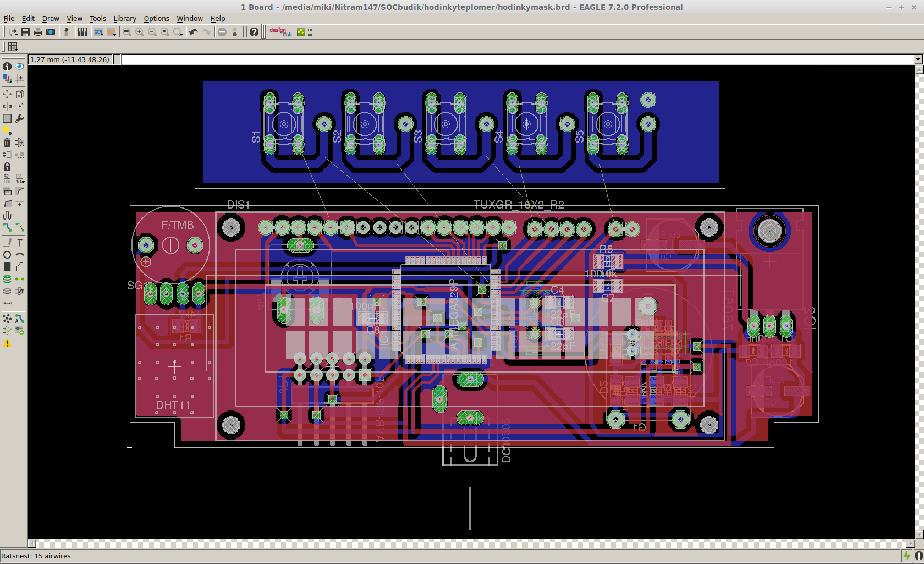Open the Grid settings icon

(x=13, y=47)
